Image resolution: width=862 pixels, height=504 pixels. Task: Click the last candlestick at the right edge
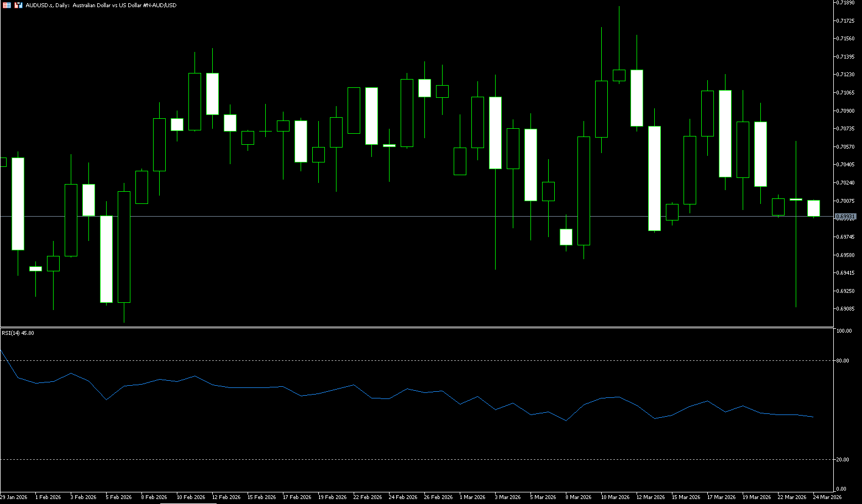(813, 208)
